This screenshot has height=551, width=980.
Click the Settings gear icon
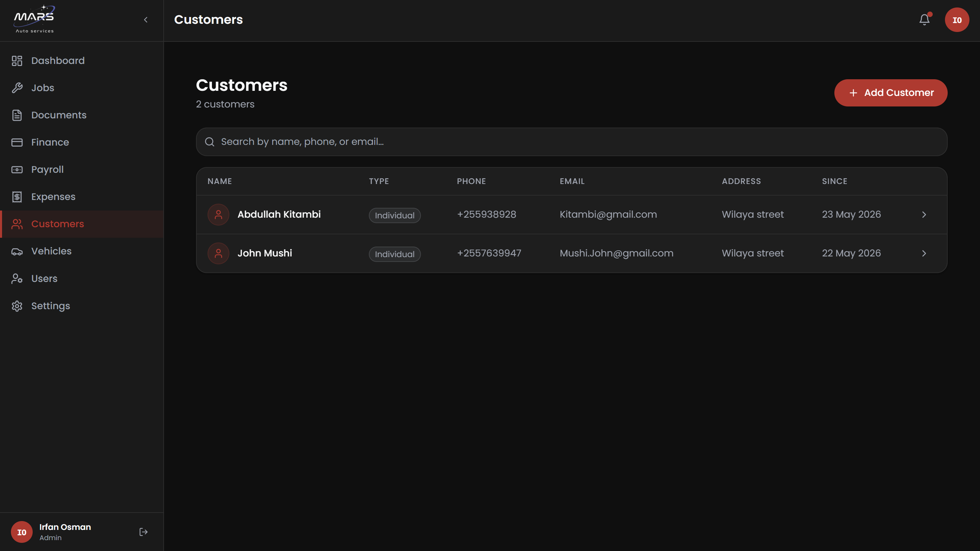[17, 306]
